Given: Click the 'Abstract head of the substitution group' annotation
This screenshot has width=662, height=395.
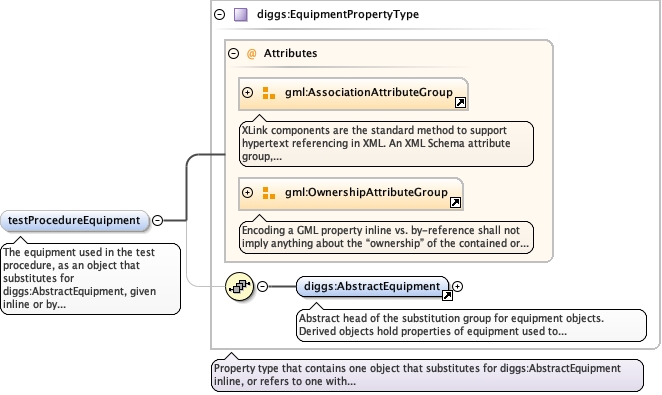Looking at the screenshot, I should [471, 325].
